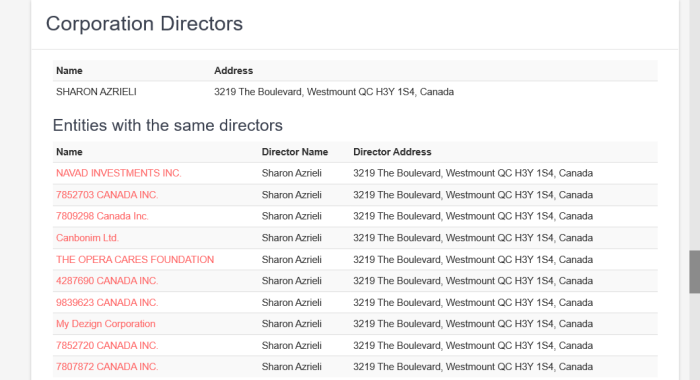
Task: Open 9839623 CANADA INC. link
Action: pos(107,303)
